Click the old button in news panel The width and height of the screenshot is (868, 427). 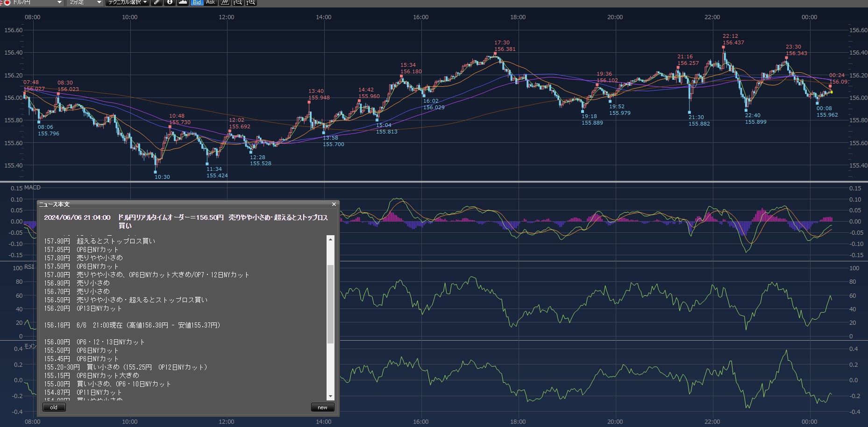(x=54, y=407)
